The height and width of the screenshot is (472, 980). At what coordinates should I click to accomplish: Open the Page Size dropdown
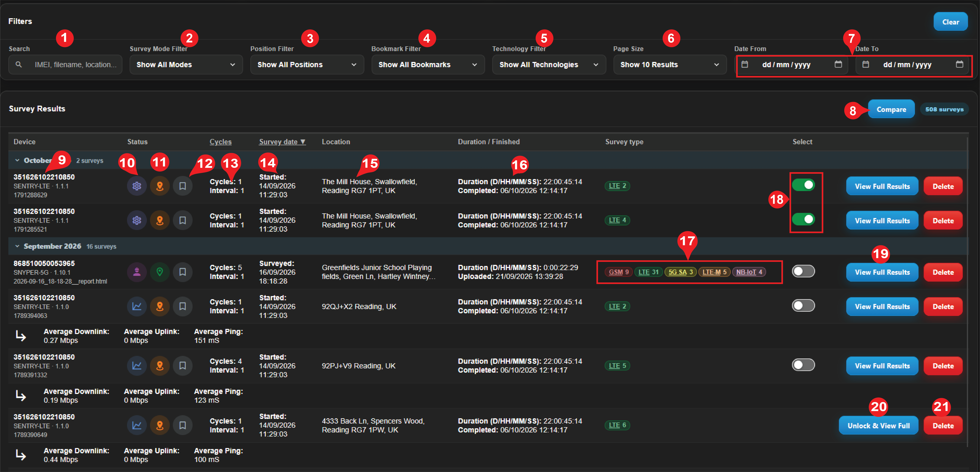(670, 65)
